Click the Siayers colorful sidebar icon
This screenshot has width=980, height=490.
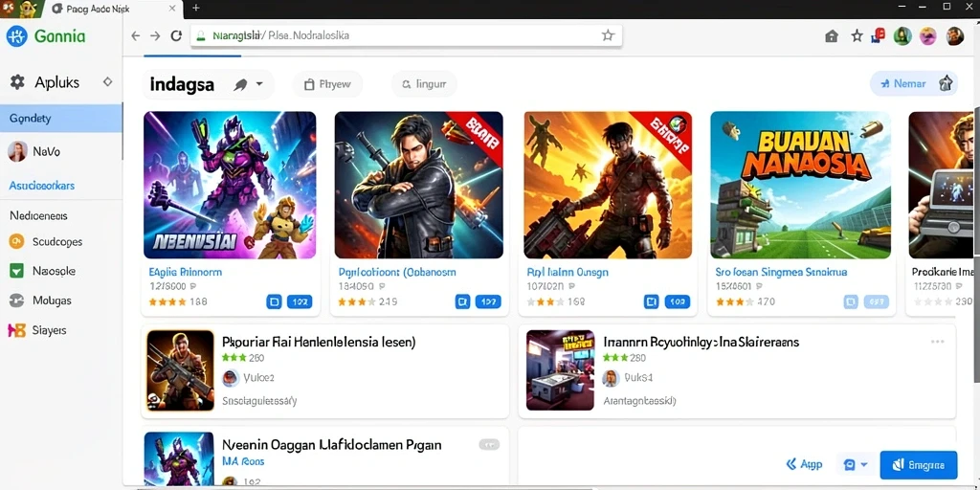(16, 330)
